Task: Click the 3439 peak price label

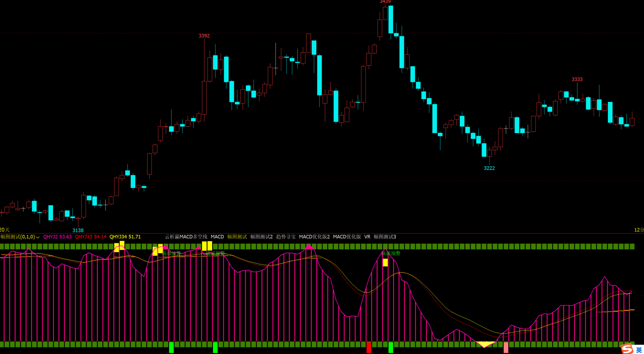Action: click(x=385, y=2)
